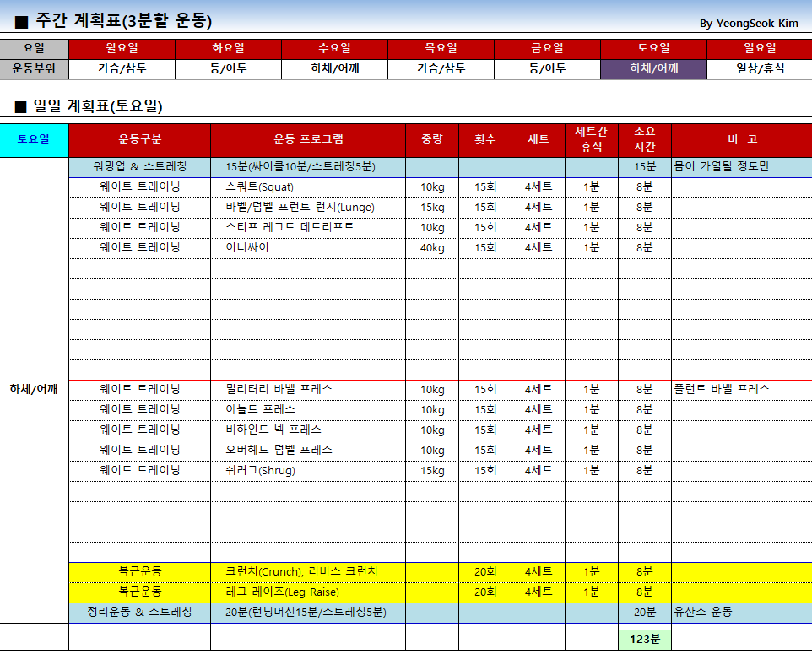Select the 아놀드 프레스 cell
Viewport: 812px width, 654px height.
(308, 410)
